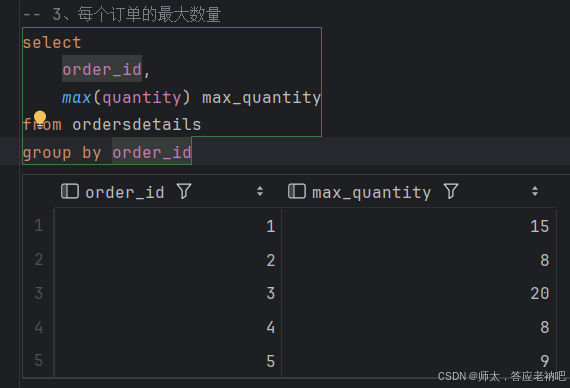Toggle sort order on max_quantity column
Image resolution: width=570 pixels, height=388 pixels.
535,191
